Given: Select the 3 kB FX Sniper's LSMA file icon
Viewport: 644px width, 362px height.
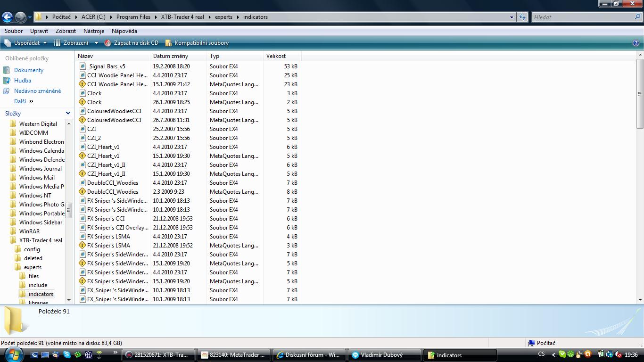Looking at the screenshot, I should (83, 246).
